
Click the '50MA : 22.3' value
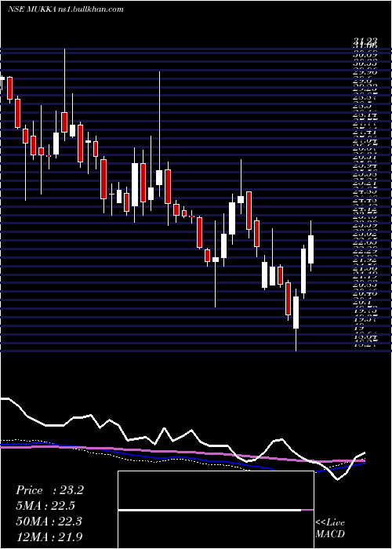[49, 522]
